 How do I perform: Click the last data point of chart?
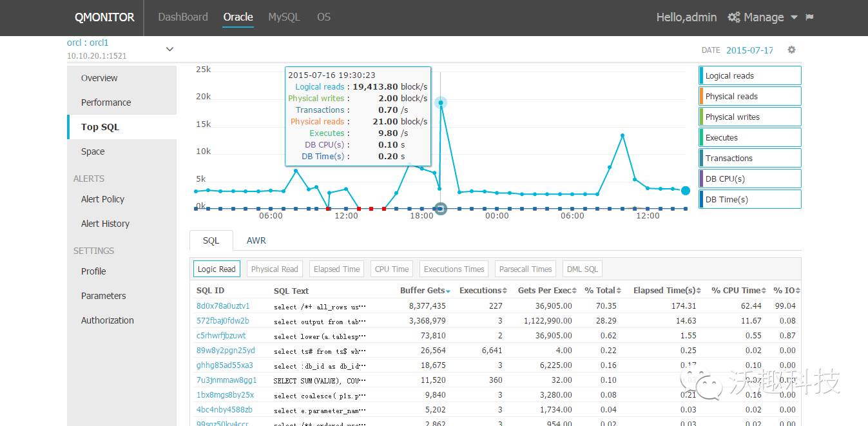coord(686,191)
